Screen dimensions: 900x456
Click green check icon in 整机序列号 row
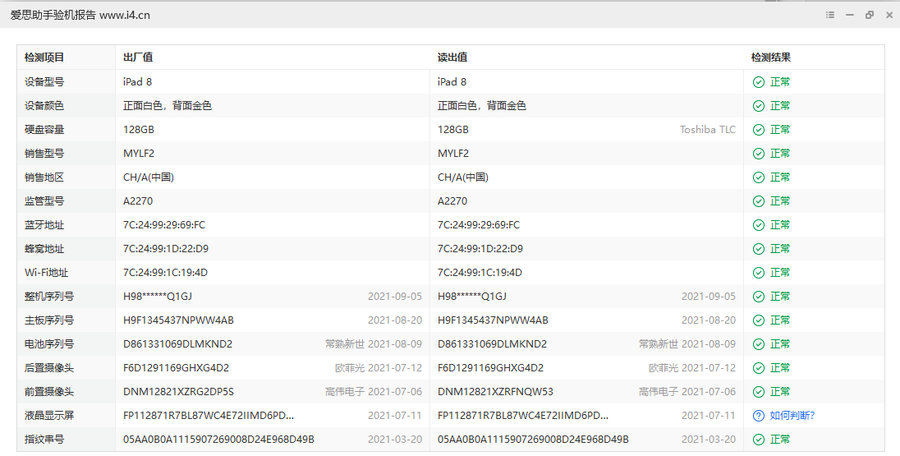758,296
